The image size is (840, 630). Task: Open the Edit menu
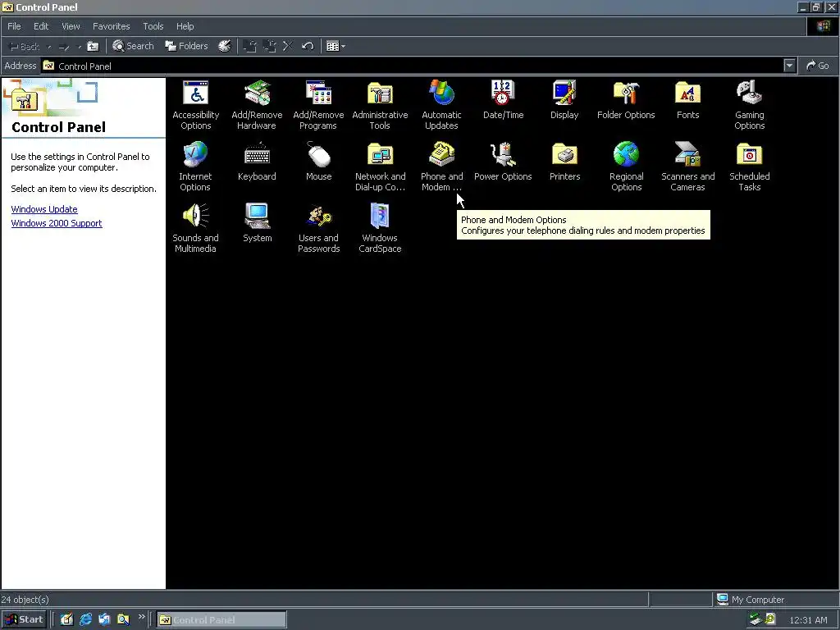tap(41, 26)
